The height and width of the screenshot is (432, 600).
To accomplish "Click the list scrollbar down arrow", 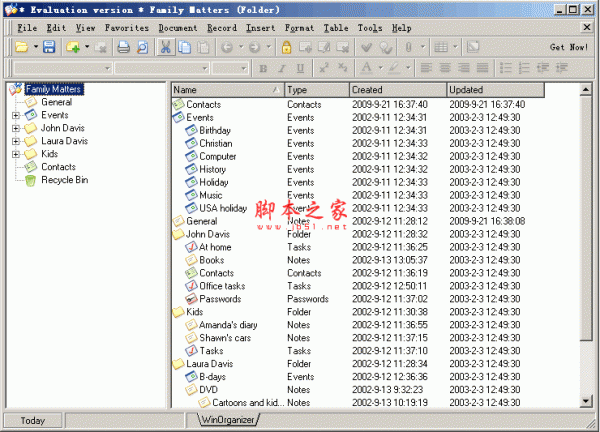I will [586, 401].
